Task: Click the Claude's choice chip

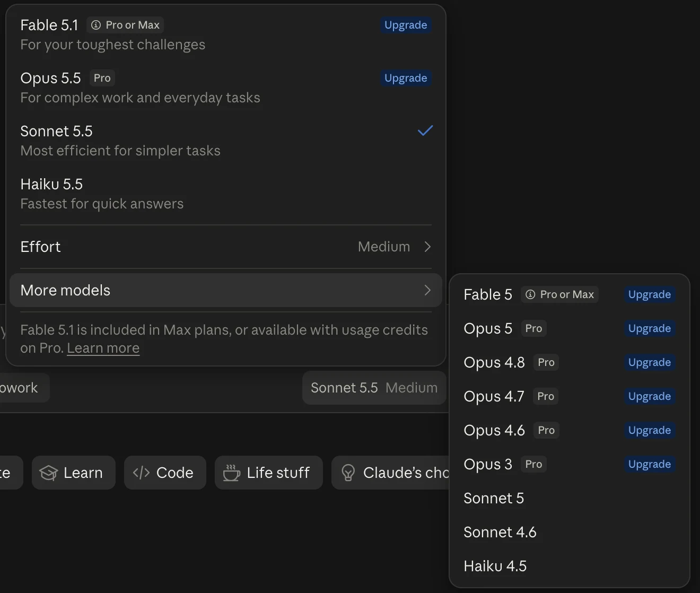Action: point(391,473)
